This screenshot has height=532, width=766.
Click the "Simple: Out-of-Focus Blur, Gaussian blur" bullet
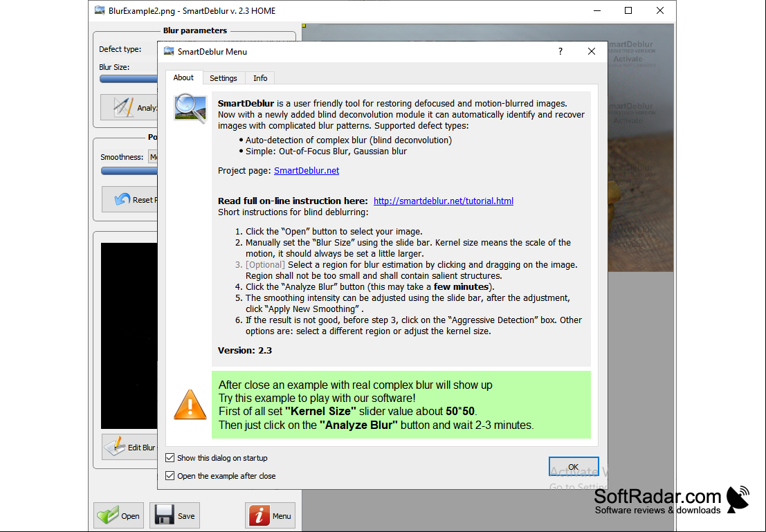(x=327, y=152)
